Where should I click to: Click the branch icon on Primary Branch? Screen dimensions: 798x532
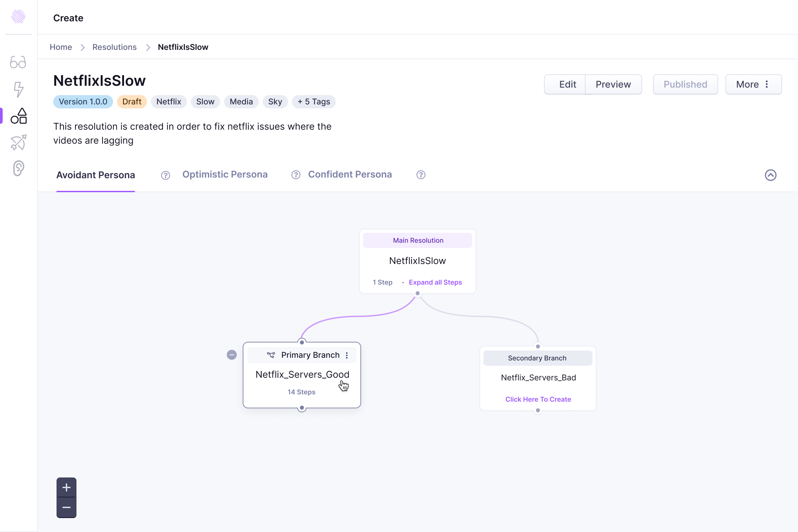tap(271, 355)
